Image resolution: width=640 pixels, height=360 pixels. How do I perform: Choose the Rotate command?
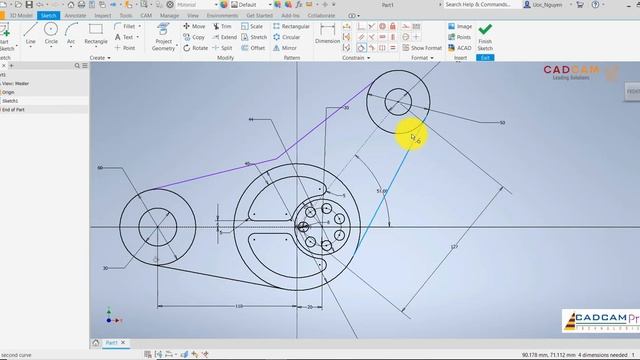pos(196,48)
